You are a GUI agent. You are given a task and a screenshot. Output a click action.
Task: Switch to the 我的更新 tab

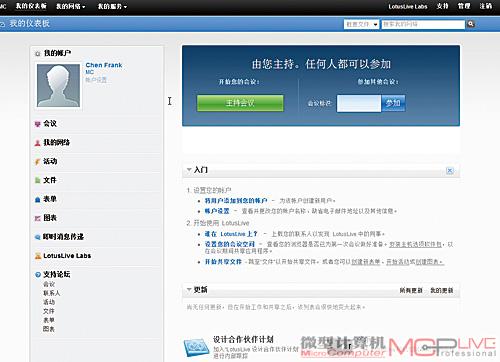coord(441,291)
